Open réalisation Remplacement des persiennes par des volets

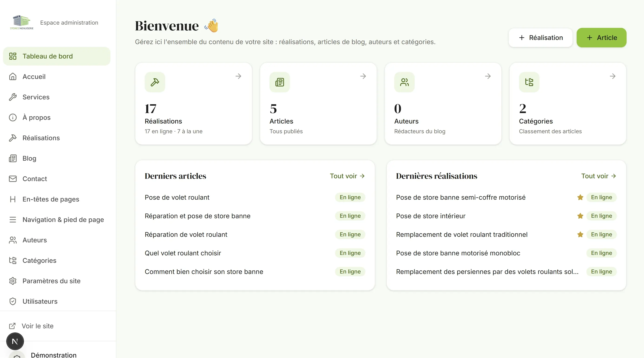(487, 272)
